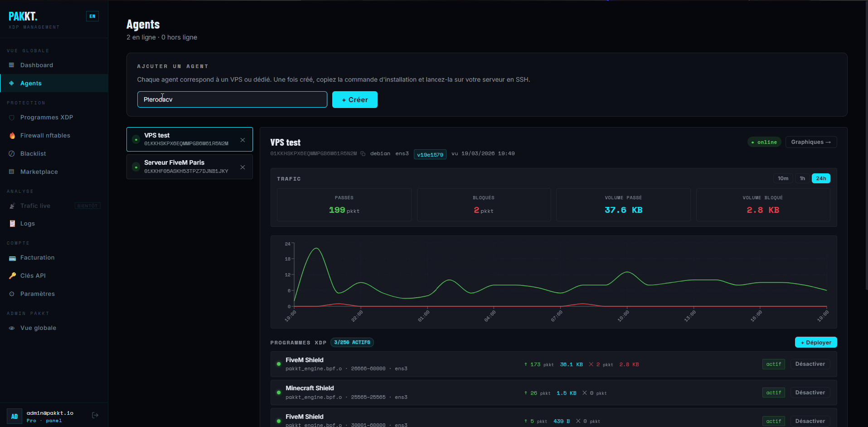Click the agent name input field
The width and height of the screenshot is (868, 427).
[232, 99]
